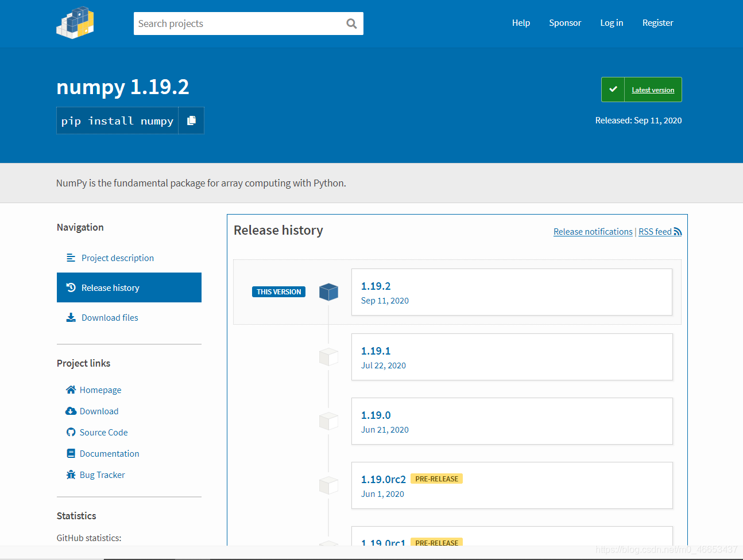Click the blue cube icon for version 1.19.2

click(x=328, y=291)
